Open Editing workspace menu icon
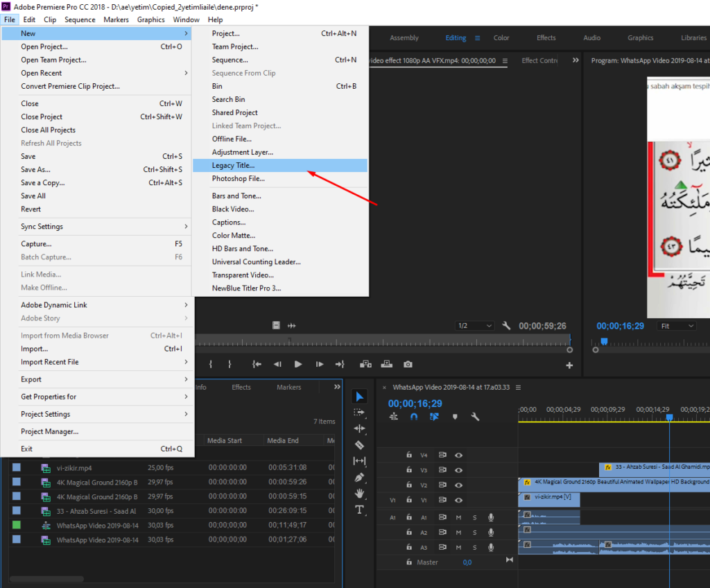Screen dimensions: 710x588 point(477,38)
